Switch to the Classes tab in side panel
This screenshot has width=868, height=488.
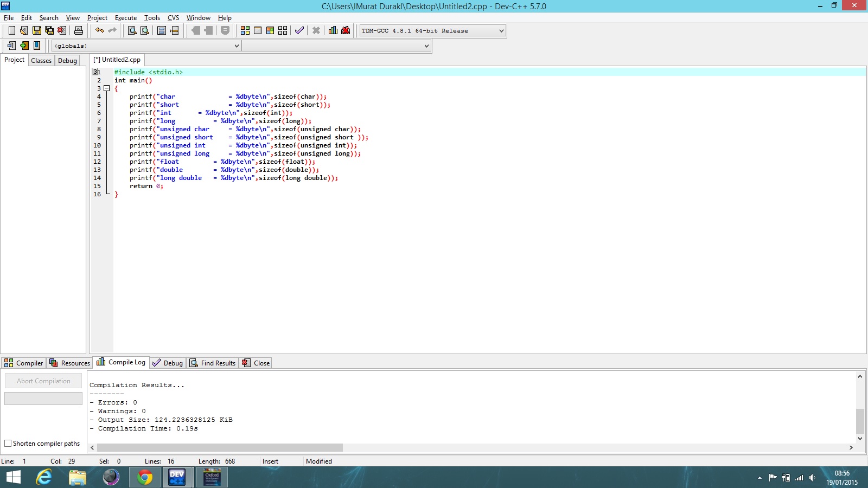click(41, 61)
